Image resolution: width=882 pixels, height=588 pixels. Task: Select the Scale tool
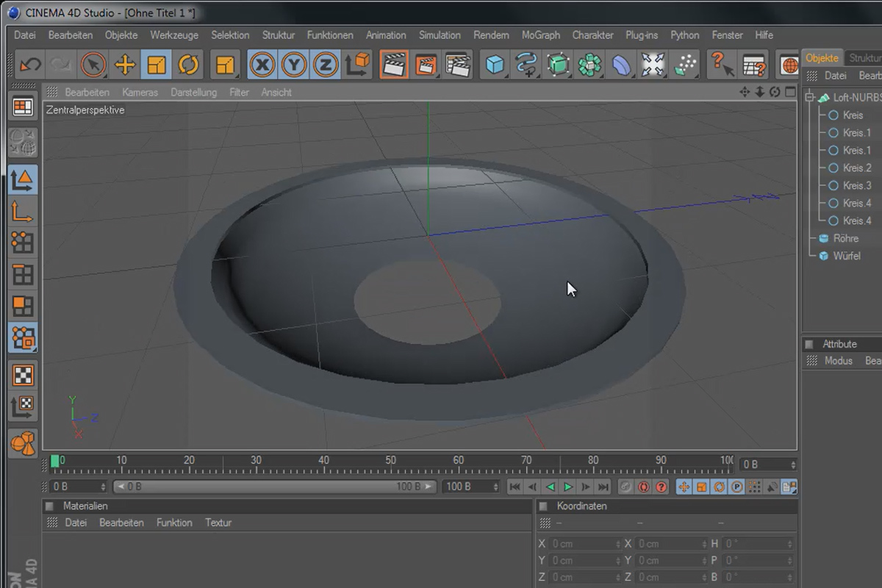[x=157, y=65]
